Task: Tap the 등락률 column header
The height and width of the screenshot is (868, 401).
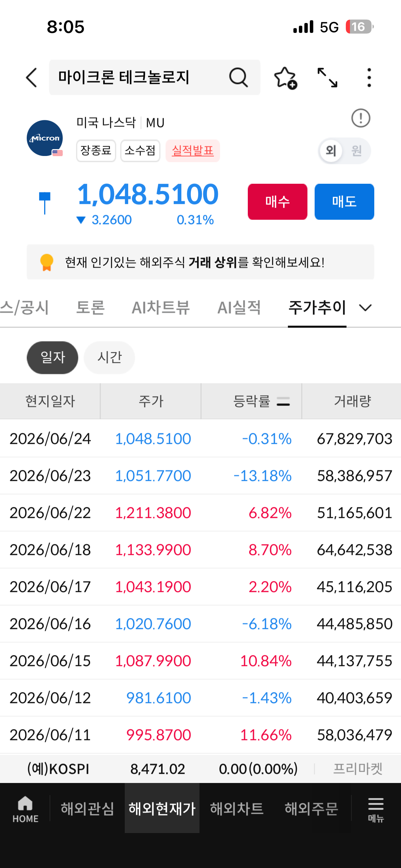Action: click(252, 401)
